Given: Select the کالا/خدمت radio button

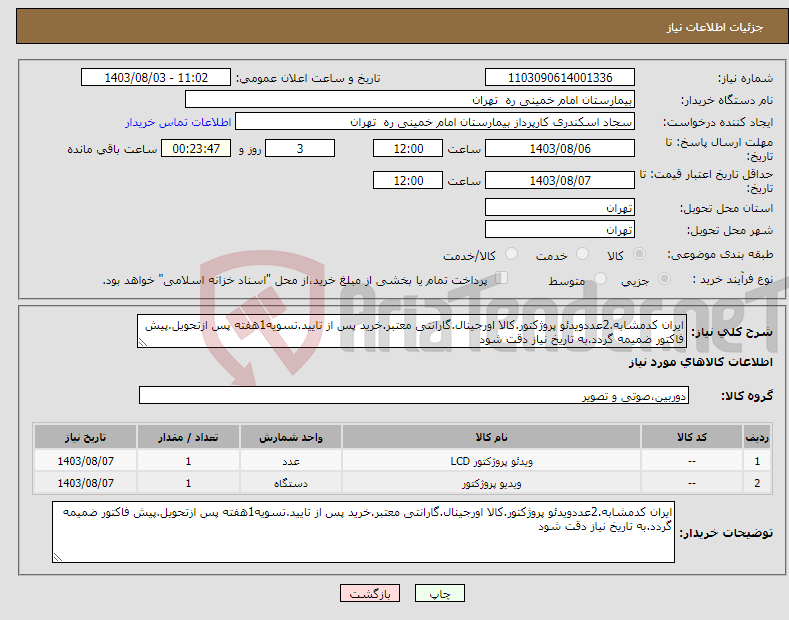Looking at the screenshot, I should 511,254.
